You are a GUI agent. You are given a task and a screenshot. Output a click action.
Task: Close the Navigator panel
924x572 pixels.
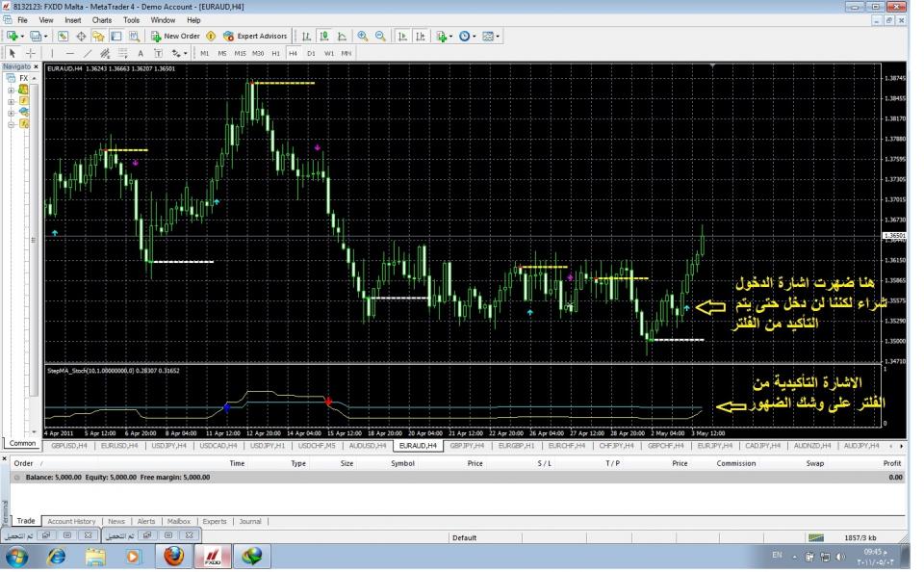(36, 66)
